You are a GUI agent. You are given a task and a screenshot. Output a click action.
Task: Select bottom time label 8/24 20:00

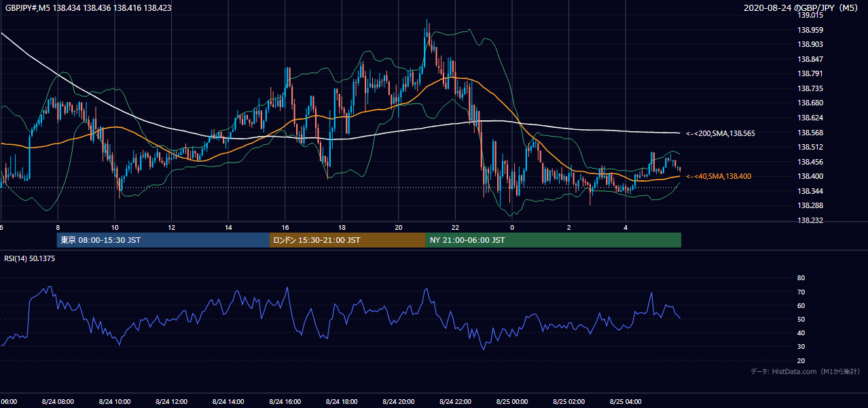pyautogui.click(x=399, y=402)
